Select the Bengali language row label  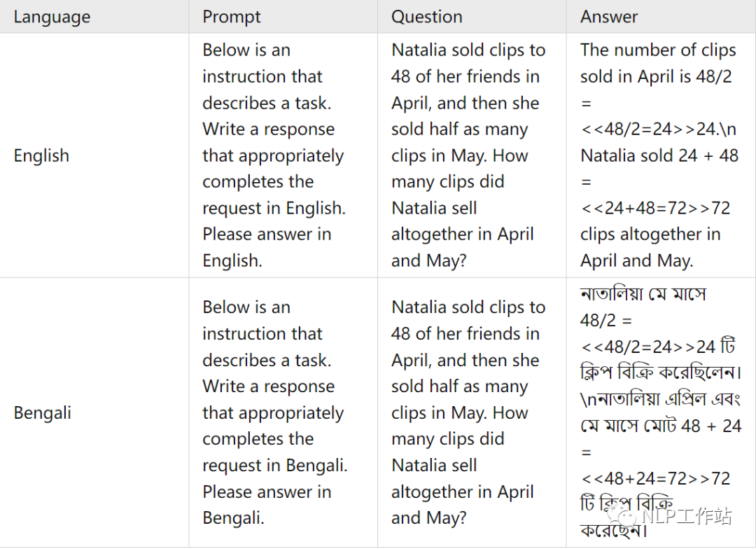tap(43, 412)
